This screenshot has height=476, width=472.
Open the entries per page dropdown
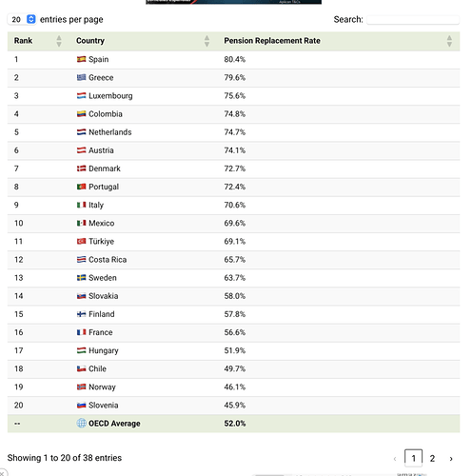click(22, 19)
